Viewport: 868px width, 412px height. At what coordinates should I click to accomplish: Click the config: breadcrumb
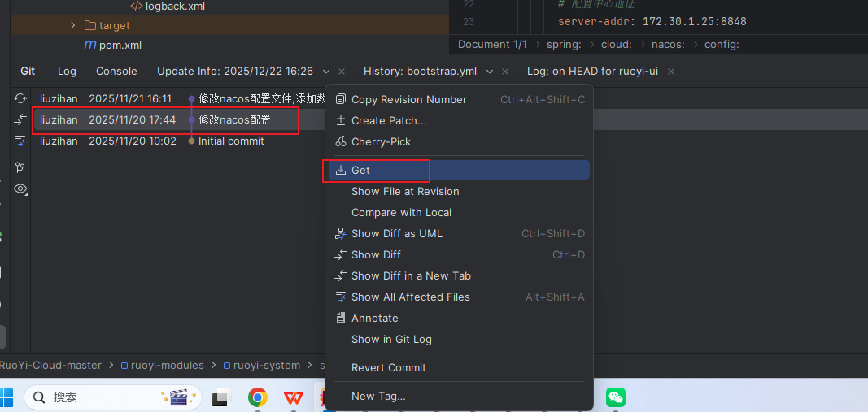pos(722,45)
